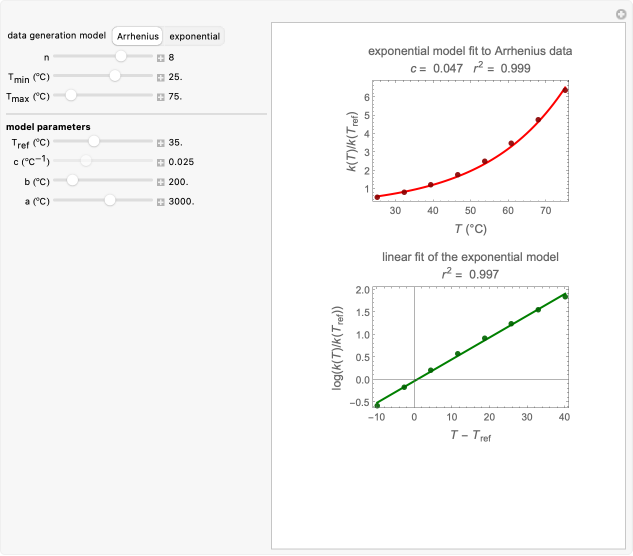Expand the n slider controls
Viewport: 633px width, 556px height.
[x=160, y=57]
